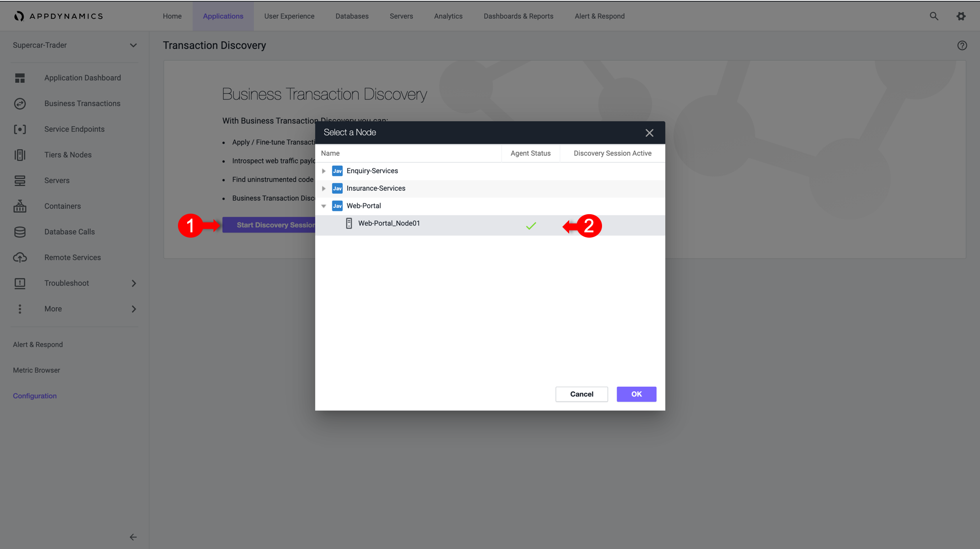Open Dashboards & Reports tab
The image size is (980, 549).
(x=518, y=16)
